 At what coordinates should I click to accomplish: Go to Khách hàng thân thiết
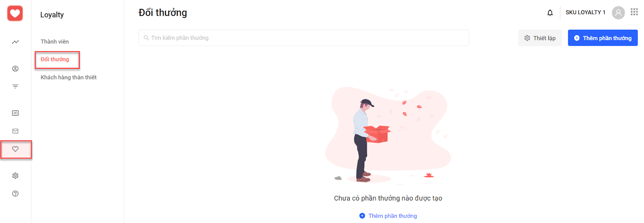coord(68,77)
